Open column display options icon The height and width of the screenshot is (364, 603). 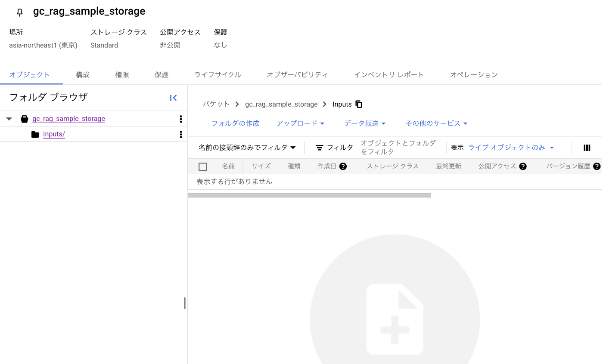[587, 148]
